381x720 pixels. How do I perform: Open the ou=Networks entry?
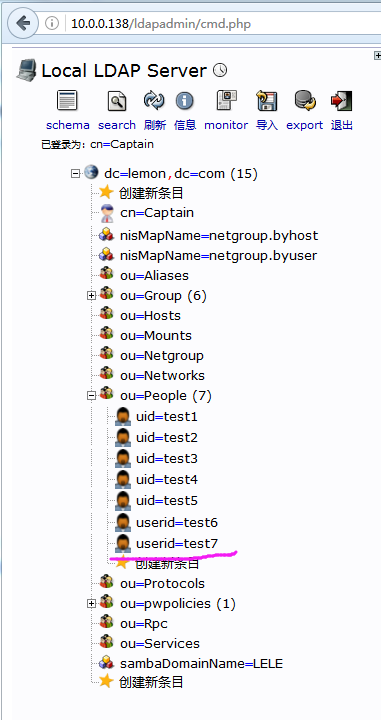[x=162, y=376]
